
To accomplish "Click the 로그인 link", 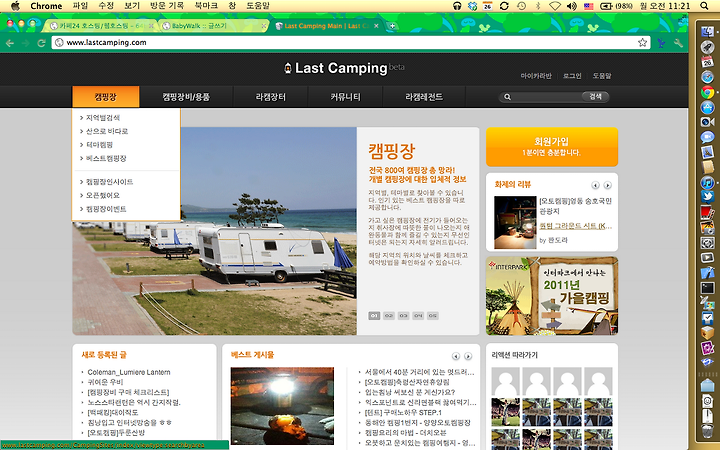I will (x=572, y=76).
